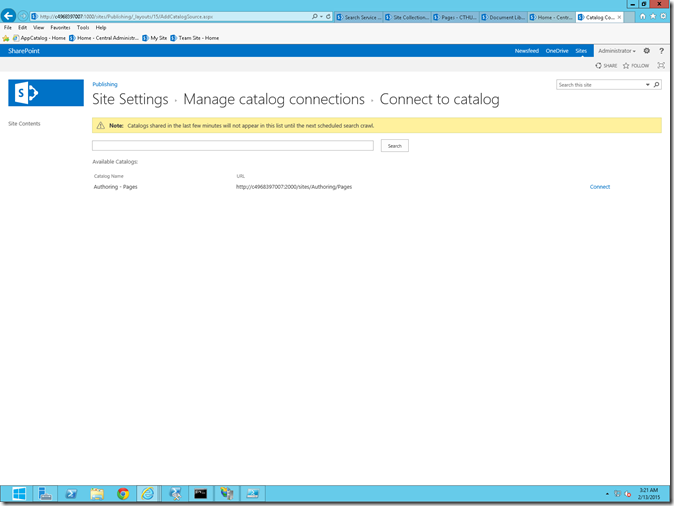The height and width of the screenshot is (506, 674).
Task: Open the Command Prompt taskbar icon
Action: 200,494
